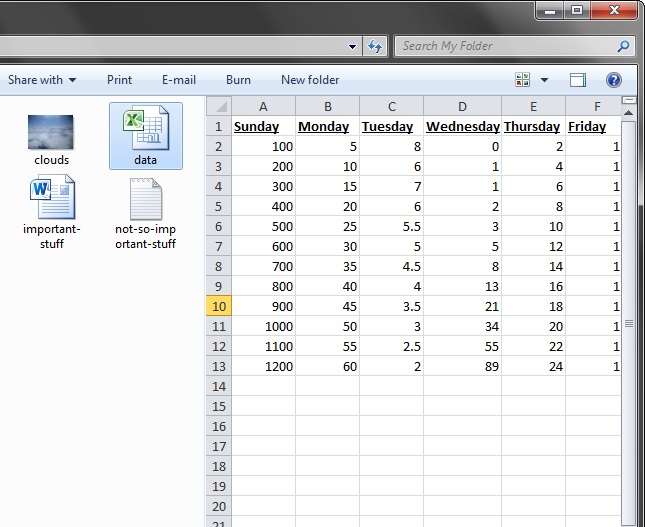Select column F header
The height and width of the screenshot is (527, 645).
pos(593,107)
